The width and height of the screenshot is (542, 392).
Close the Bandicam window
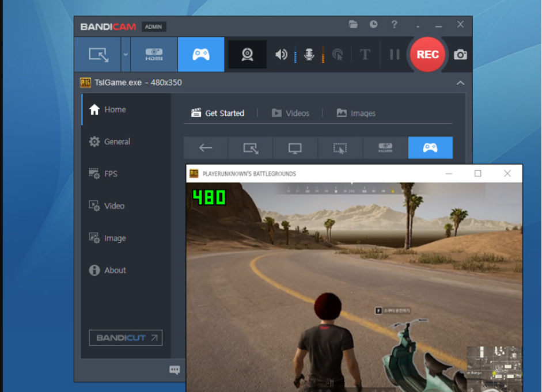pyautogui.click(x=460, y=24)
